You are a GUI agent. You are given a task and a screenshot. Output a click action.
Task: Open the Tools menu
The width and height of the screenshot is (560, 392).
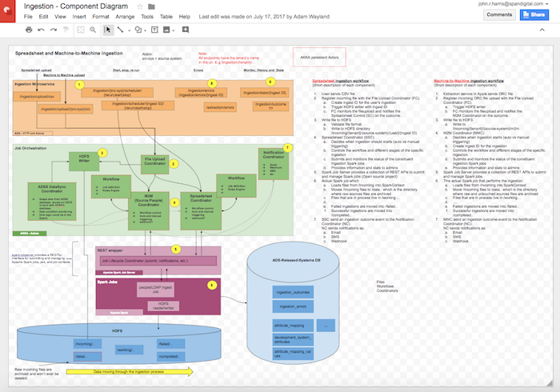[146, 17]
